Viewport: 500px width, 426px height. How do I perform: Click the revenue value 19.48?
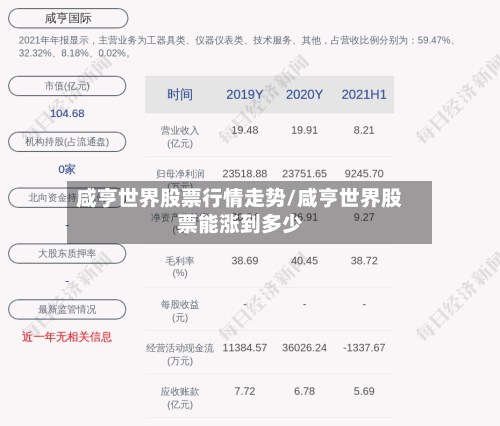click(x=245, y=130)
